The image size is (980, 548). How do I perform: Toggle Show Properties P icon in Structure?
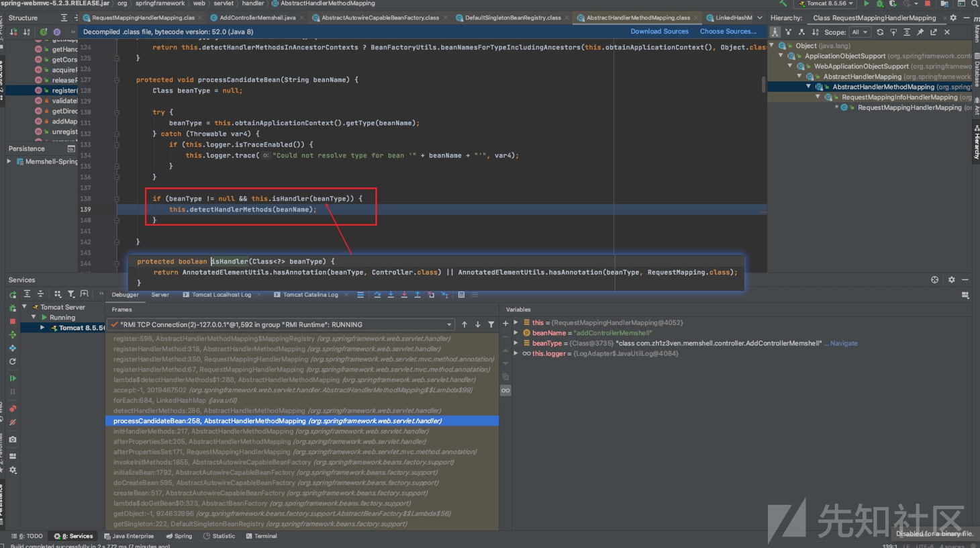click(x=57, y=32)
